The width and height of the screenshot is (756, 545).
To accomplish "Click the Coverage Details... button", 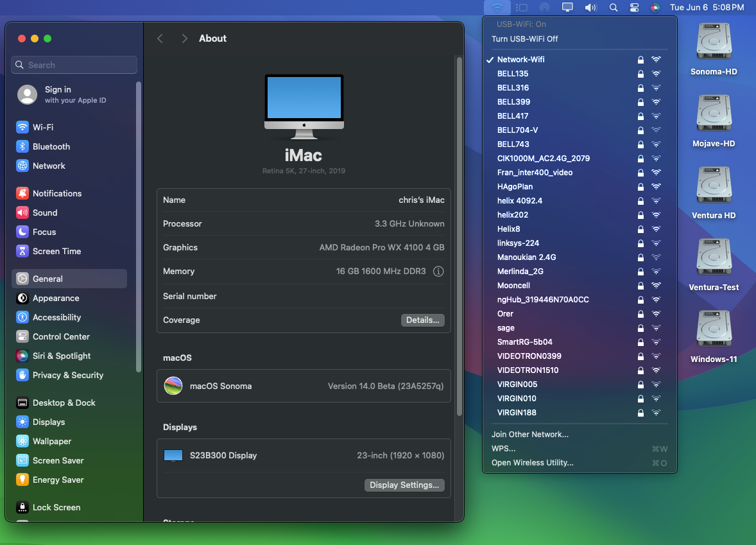I will coord(422,320).
